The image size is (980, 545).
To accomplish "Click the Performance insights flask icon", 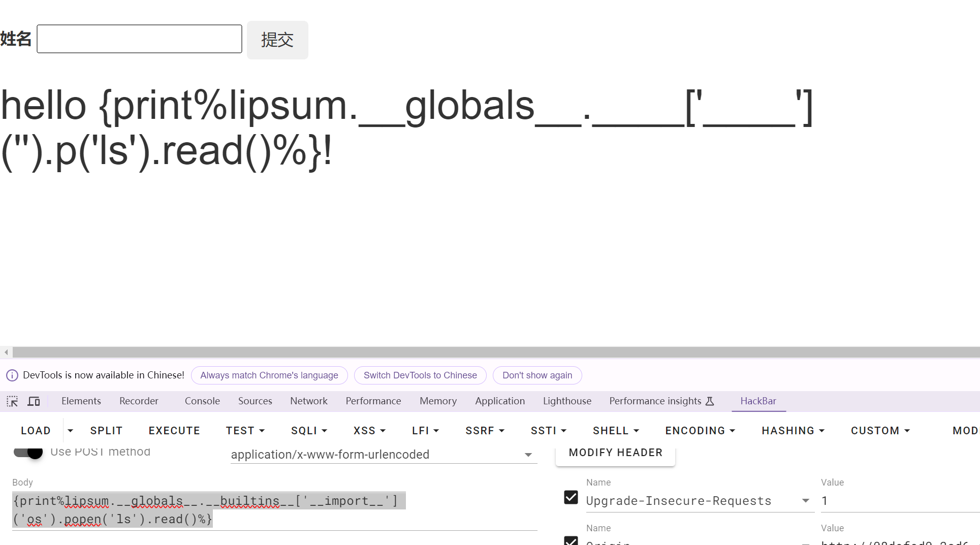I will click(710, 401).
